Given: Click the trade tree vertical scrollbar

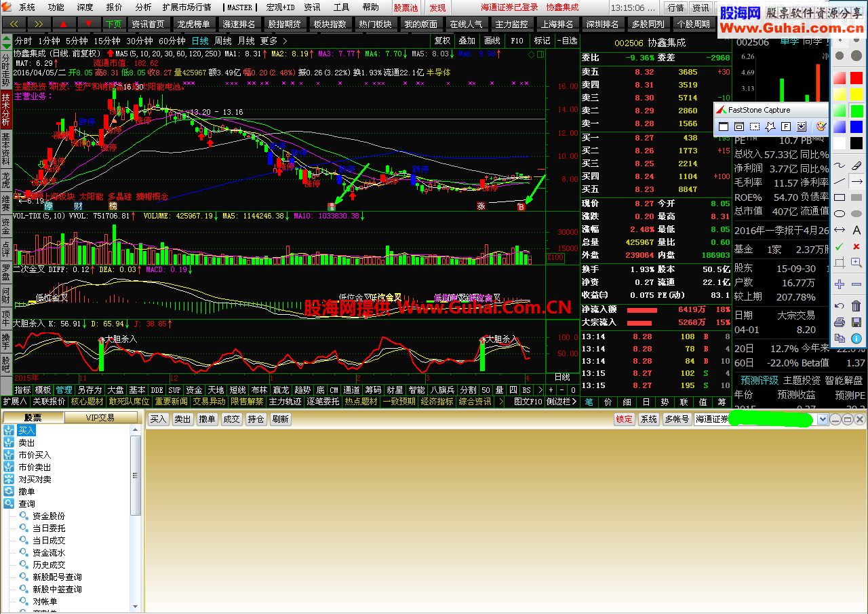Looking at the screenshot, I should 136,475.
